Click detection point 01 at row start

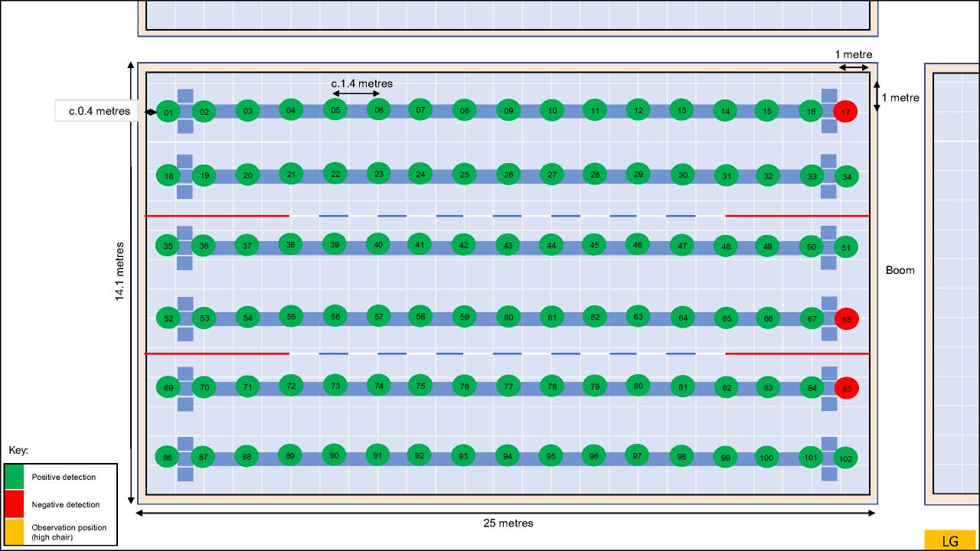click(167, 111)
